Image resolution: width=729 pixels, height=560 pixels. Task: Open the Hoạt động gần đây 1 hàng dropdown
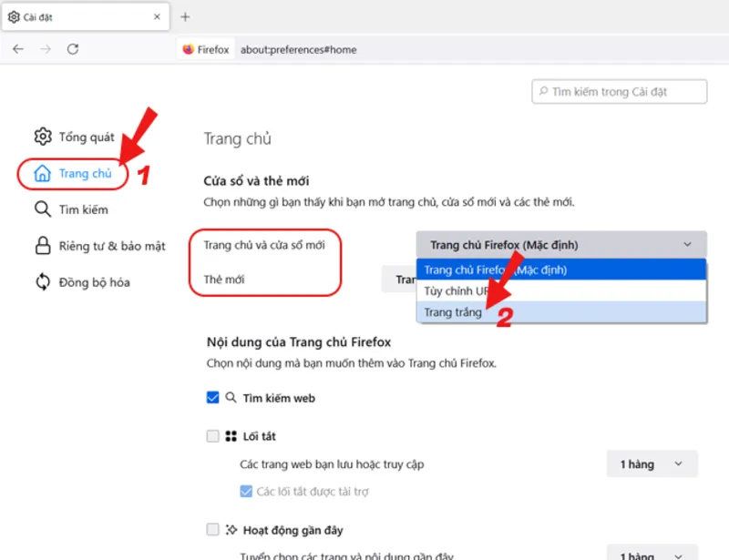tap(652, 553)
